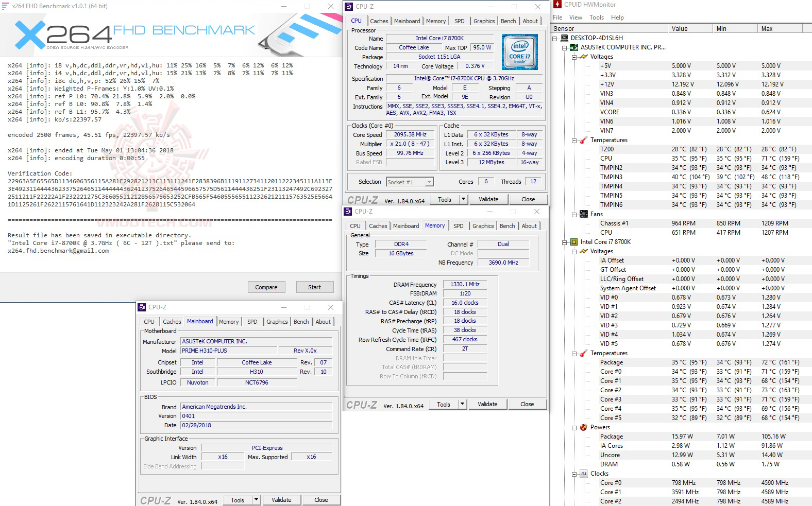
Task: Select CPU tab in Mainboard CPU-Z window
Action: (149, 322)
